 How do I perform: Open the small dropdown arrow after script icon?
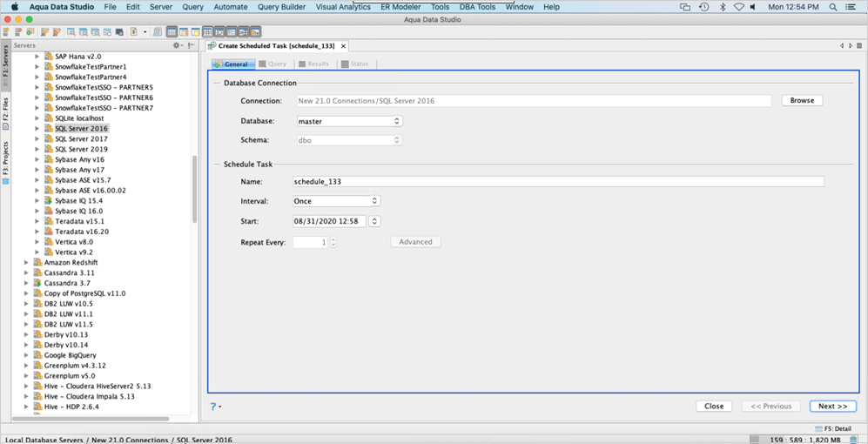pos(145,32)
